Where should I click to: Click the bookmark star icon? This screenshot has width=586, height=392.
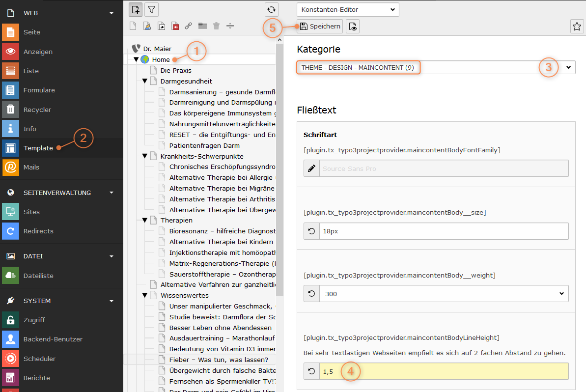[577, 27]
